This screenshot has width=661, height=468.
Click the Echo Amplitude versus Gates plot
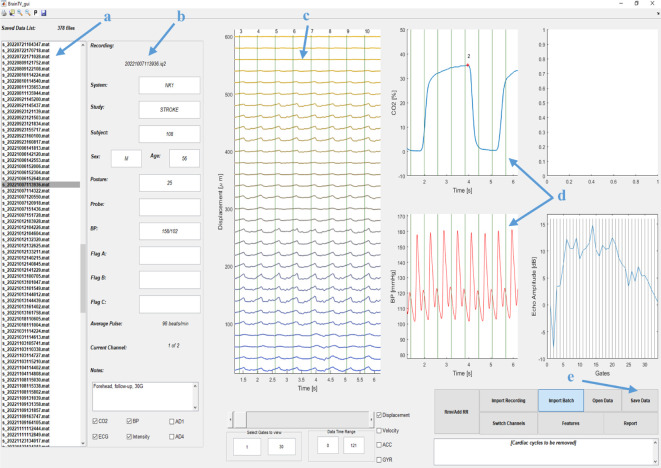pos(602,287)
